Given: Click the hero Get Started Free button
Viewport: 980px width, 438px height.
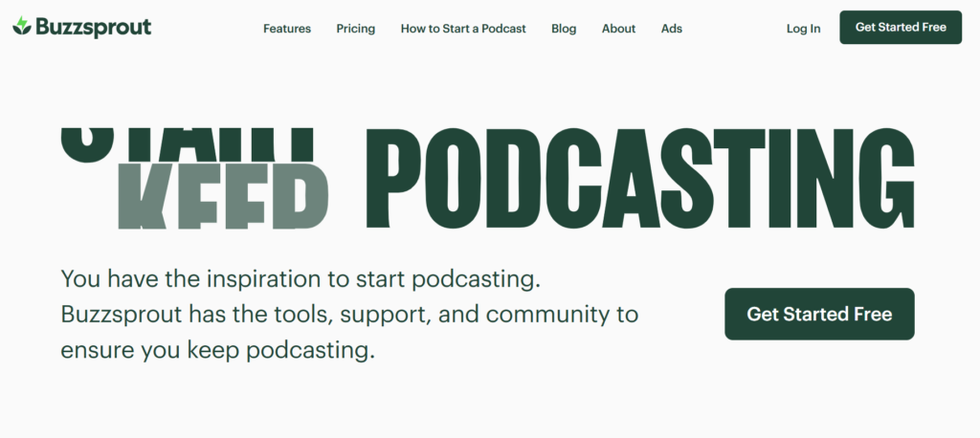Looking at the screenshot, I should 819,314.
